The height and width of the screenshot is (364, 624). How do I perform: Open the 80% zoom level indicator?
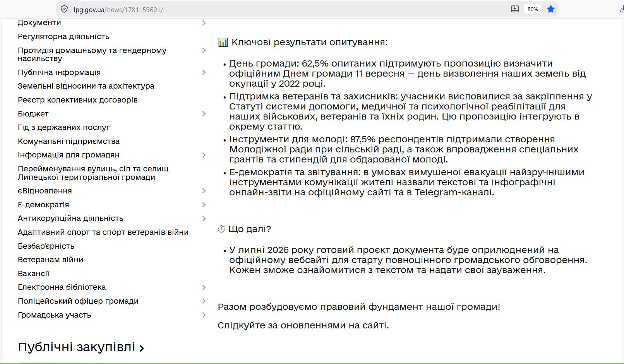pyautogui.click(x=533, y=9)
